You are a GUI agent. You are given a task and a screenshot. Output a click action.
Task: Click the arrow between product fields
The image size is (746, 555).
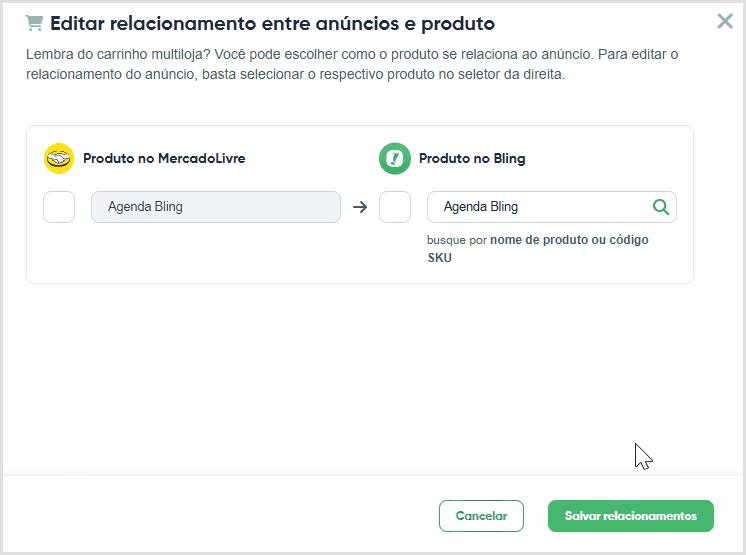pos(360,207)
